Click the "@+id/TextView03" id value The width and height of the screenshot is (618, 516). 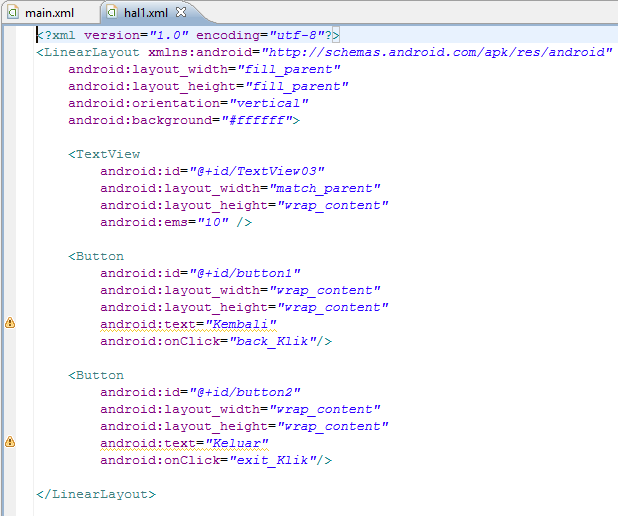coord(257,171)
